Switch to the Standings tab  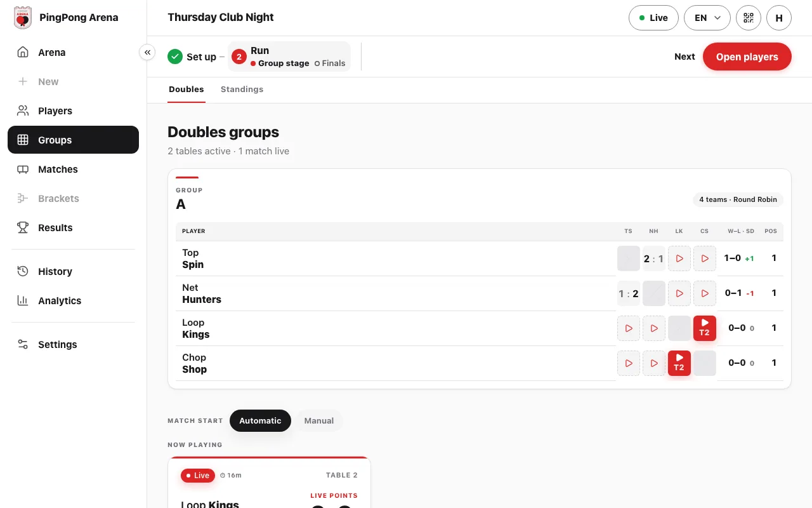(242, 90)
